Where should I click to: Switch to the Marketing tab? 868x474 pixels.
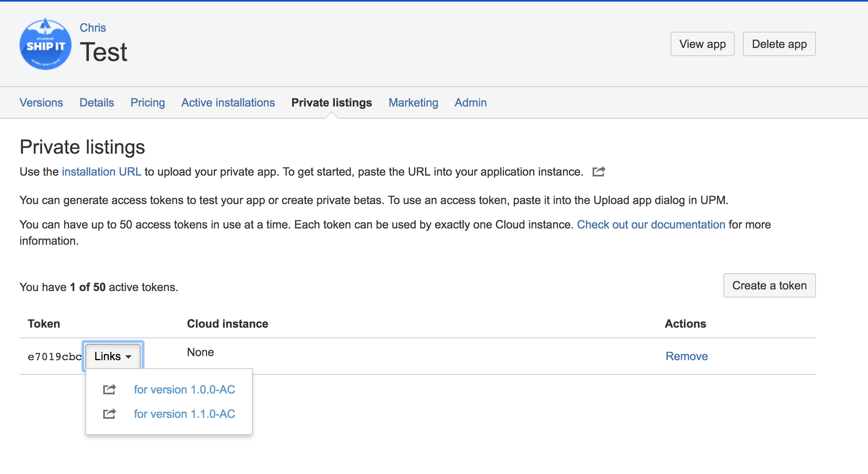413,102
